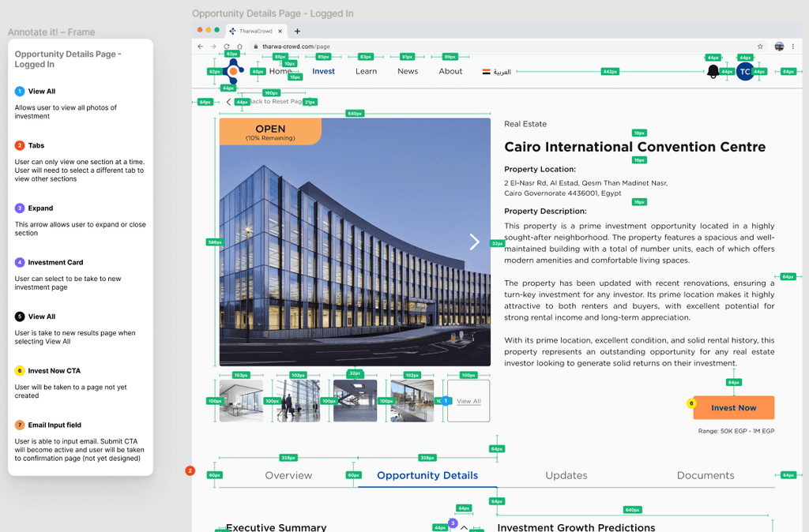Select the fourth lounge area thumbnail
Viewport: 809px width, 532px height.
(x=412, y=401)
